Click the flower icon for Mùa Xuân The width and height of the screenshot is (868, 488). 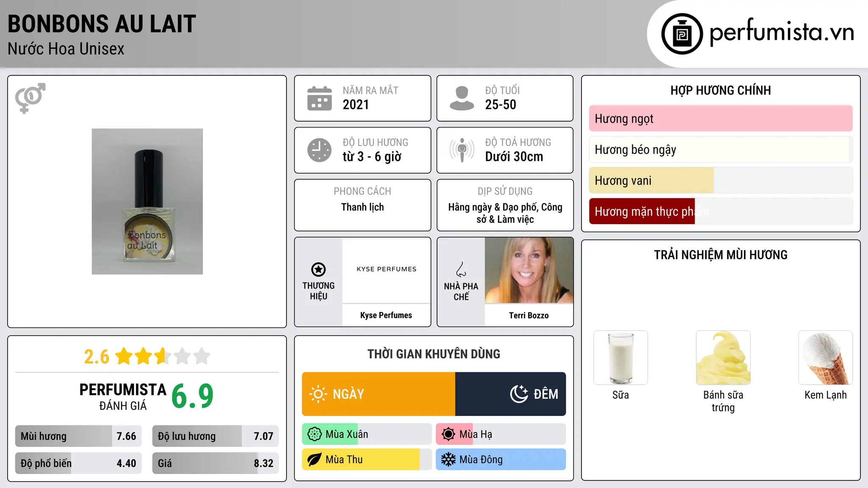tap(314, 434)
